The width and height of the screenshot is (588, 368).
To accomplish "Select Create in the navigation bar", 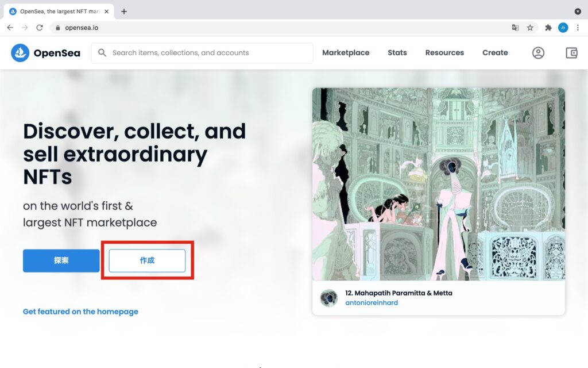I will click(x=495, y=53).
